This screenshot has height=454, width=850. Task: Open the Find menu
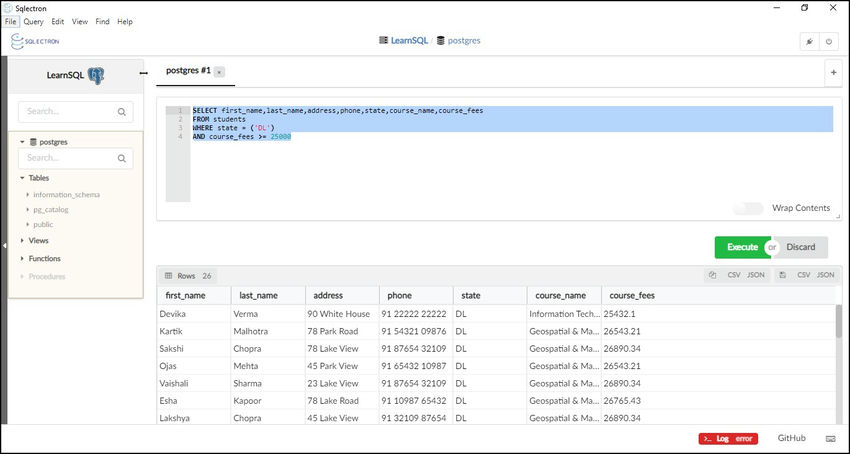102,22
